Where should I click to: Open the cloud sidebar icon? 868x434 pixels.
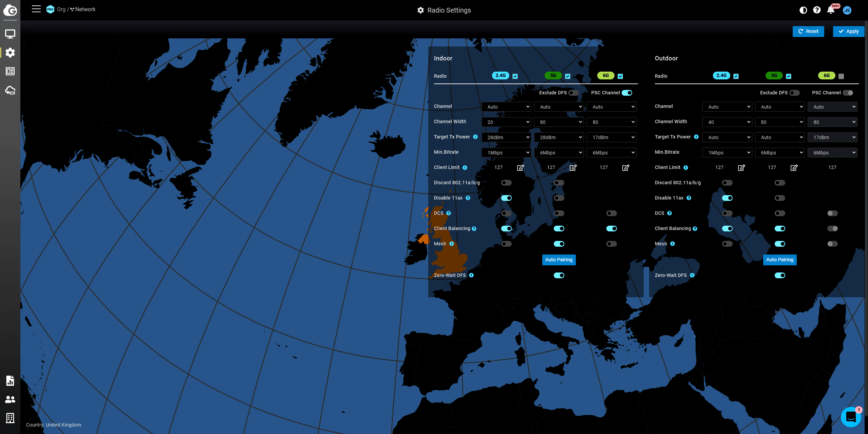[x=10, y=90]
